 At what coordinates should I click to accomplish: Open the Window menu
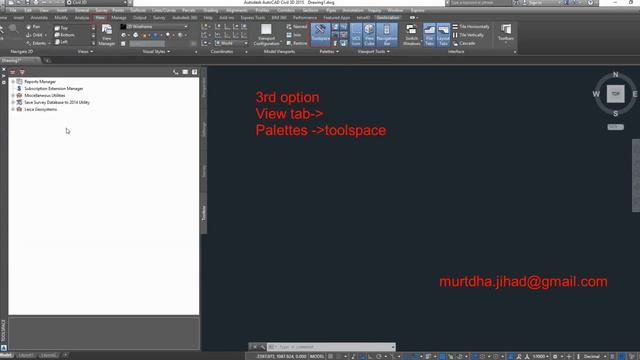click(x=395, y=10)
